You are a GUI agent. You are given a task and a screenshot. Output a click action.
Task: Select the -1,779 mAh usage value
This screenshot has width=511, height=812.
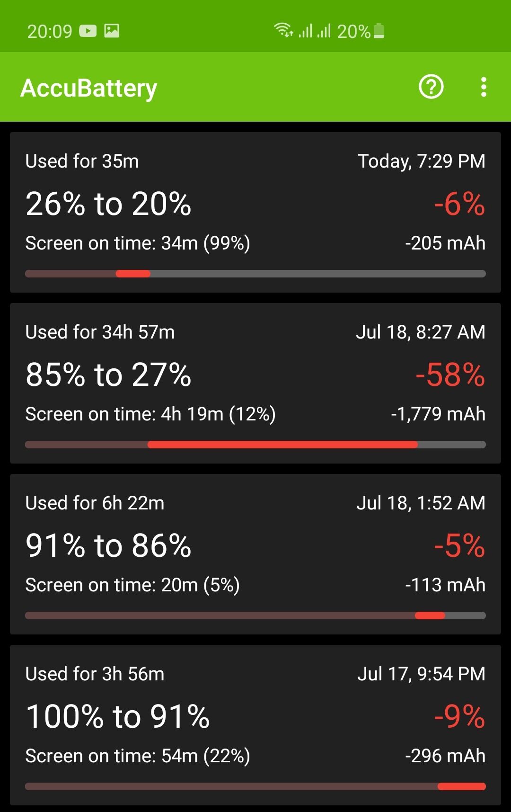(x=438, y=414)
